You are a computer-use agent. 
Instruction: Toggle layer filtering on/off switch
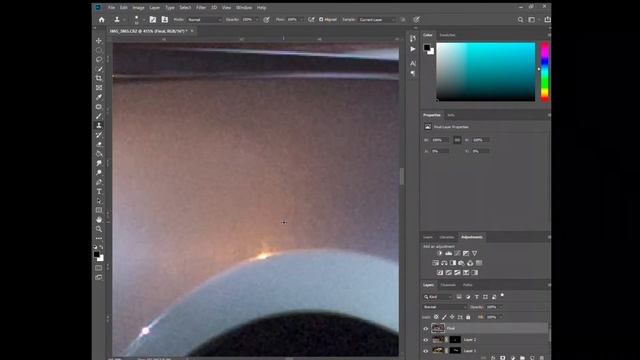click(x=502, y=296)
